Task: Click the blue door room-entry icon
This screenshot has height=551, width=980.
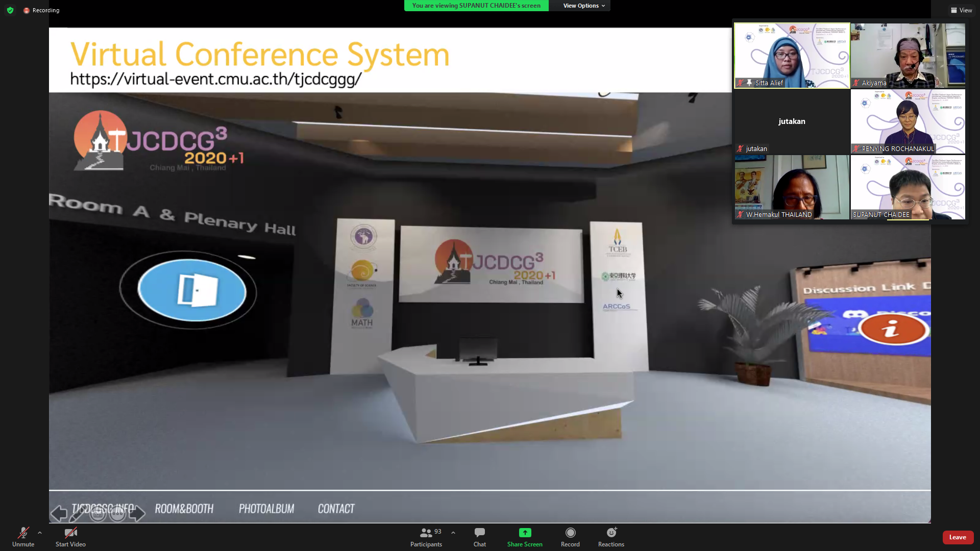Action: coord(192,290)
